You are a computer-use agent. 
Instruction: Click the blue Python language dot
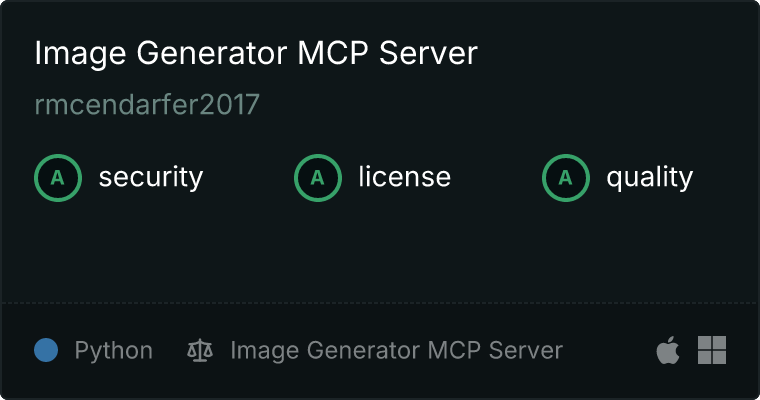coord(46,350)
